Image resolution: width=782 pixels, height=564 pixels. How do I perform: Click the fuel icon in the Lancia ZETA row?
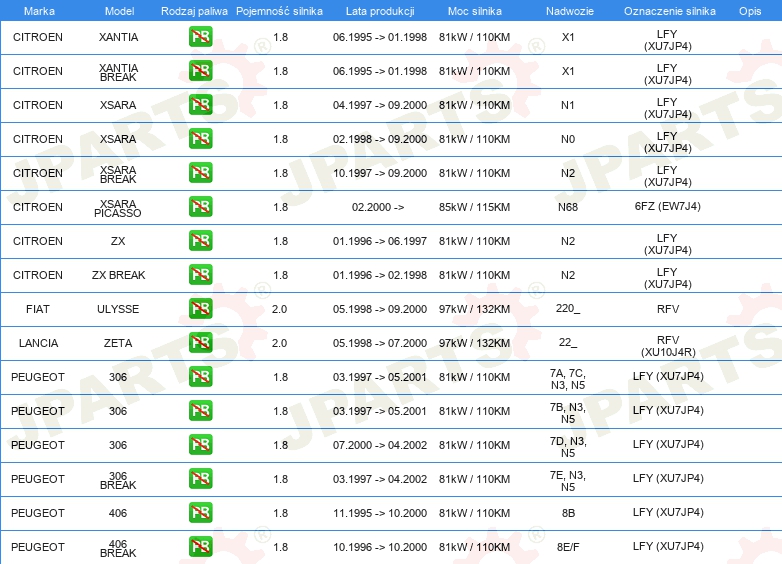pyautogui.click(x=200, y=342)
